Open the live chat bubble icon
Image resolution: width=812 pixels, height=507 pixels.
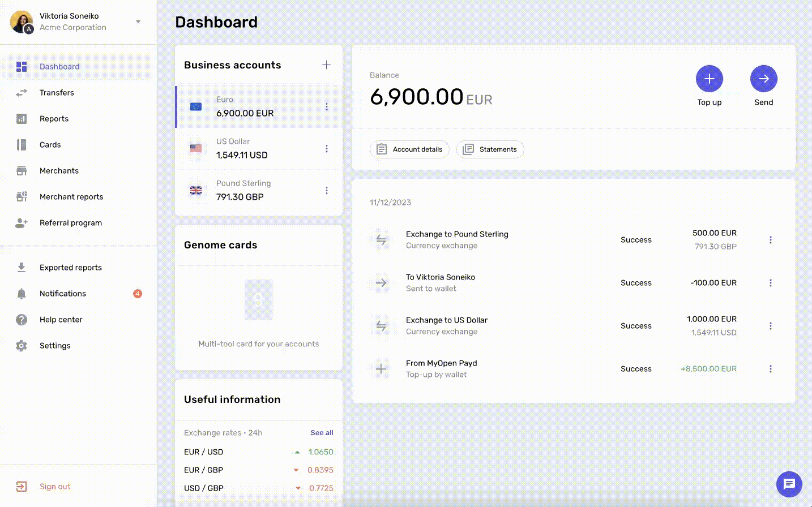point(789,484)
